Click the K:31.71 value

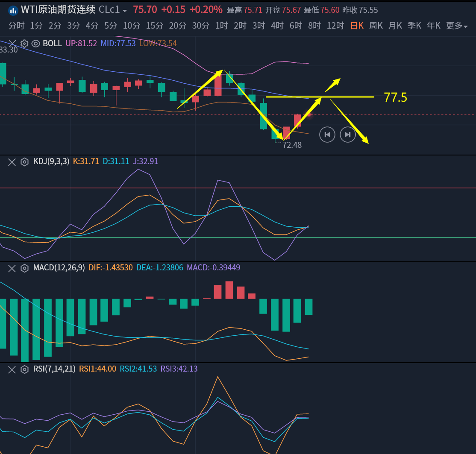(x=86, y=161)
